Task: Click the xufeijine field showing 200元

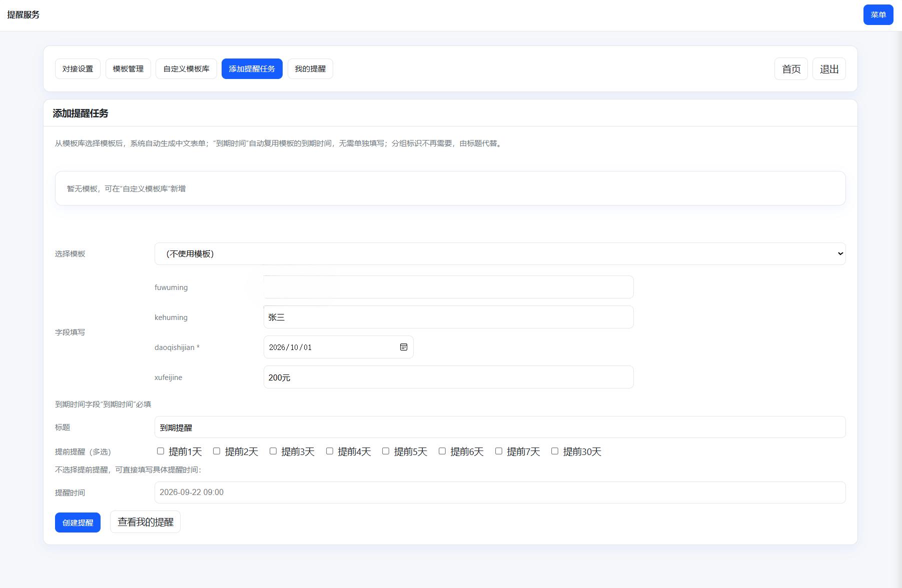Action: 448,377
